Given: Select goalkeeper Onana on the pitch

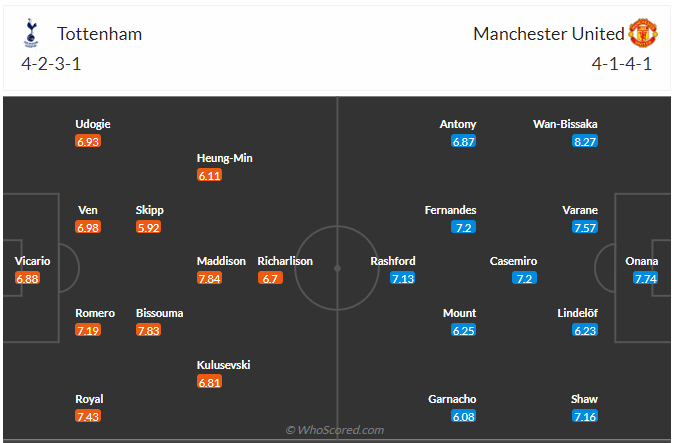Looking at the screenshot, I should point(642,261).
